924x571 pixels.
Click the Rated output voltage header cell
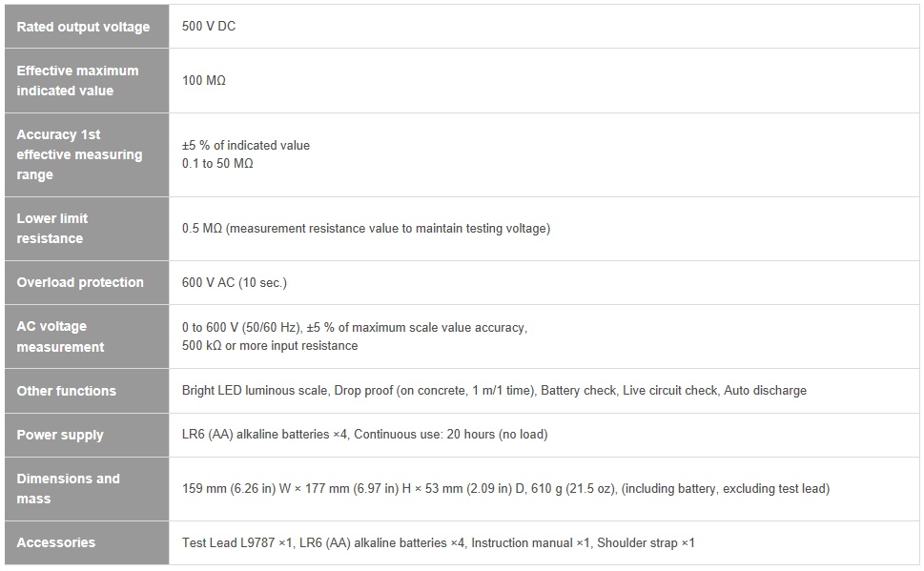click(87, 27)
